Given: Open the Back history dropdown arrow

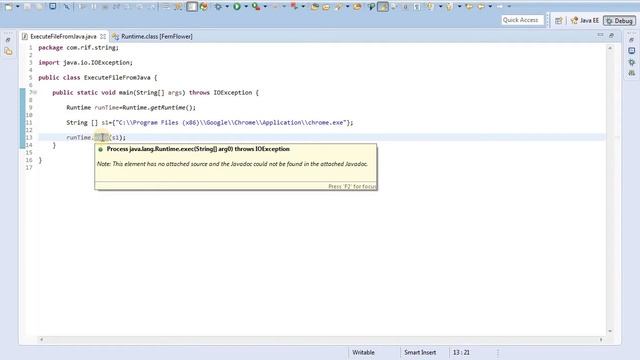Looking at the screenshot, I should click(490, 7).
